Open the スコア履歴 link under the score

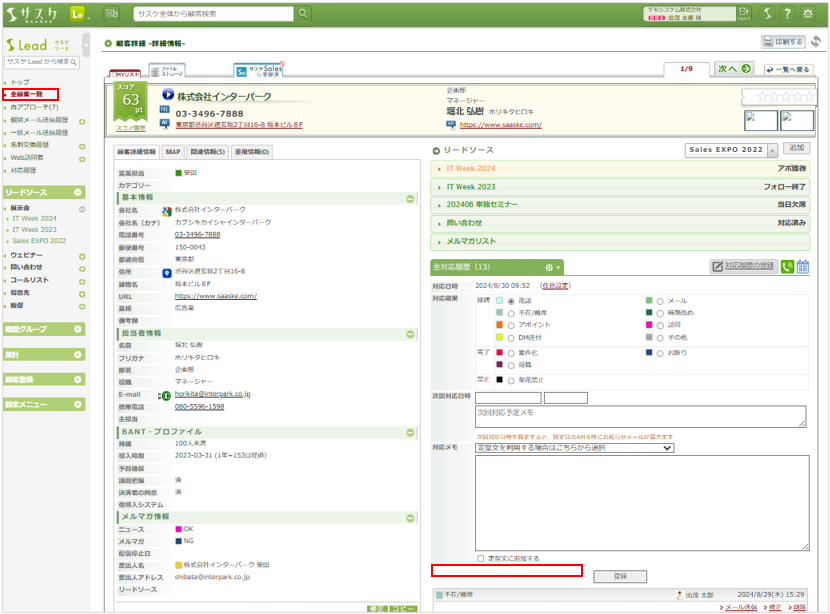tap(131, 128)
